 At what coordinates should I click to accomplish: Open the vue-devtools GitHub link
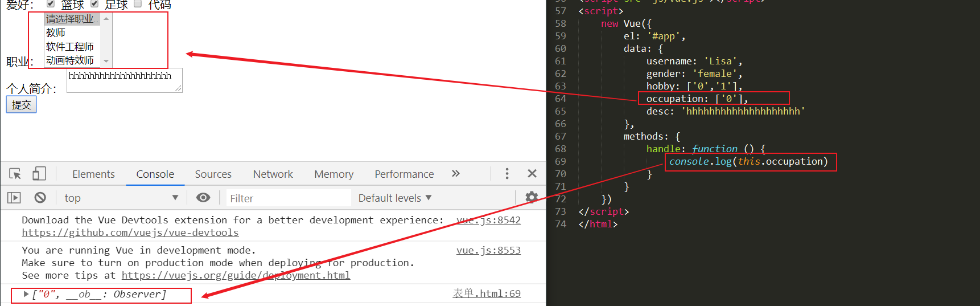[130, 232]
